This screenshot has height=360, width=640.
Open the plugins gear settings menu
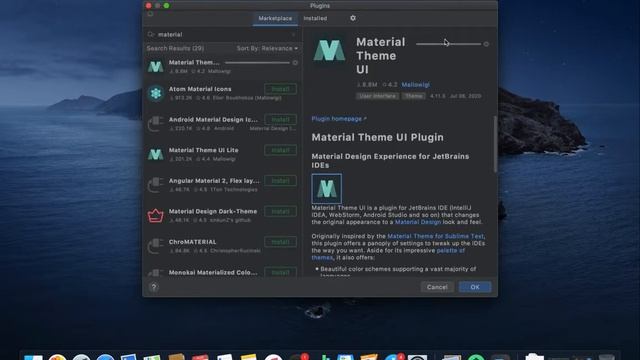click(x=353, y=18)
